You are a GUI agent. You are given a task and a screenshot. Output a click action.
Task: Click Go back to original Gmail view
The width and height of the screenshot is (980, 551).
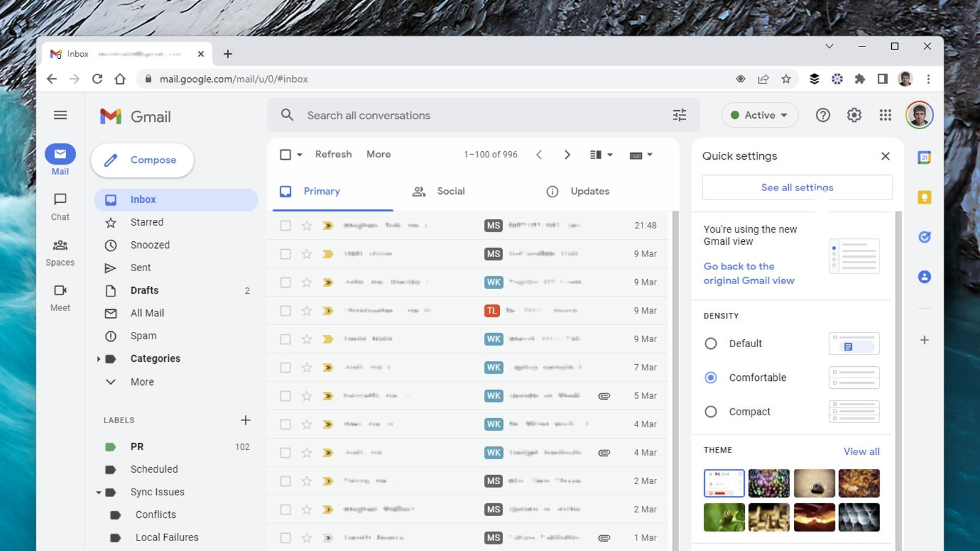click(x=748, y=274)
